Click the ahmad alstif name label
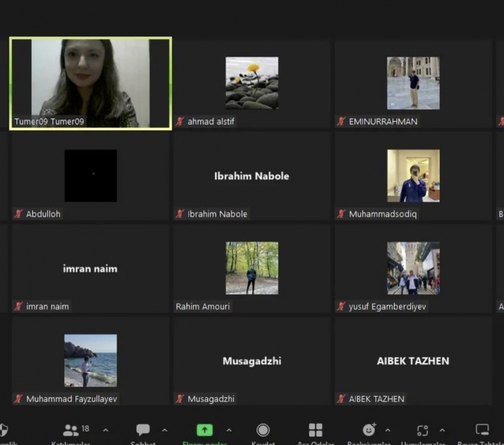This screenshot has height=445, width=504. pos(211,121)
